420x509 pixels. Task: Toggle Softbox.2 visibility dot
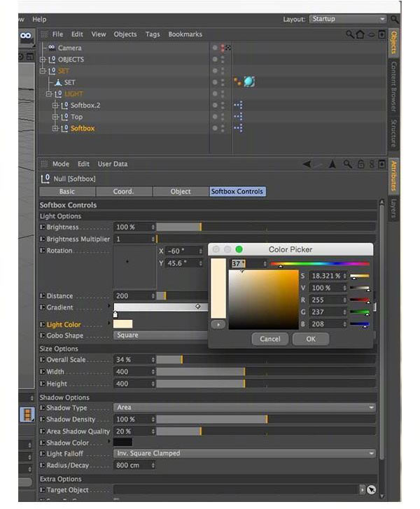click(215, 105)
